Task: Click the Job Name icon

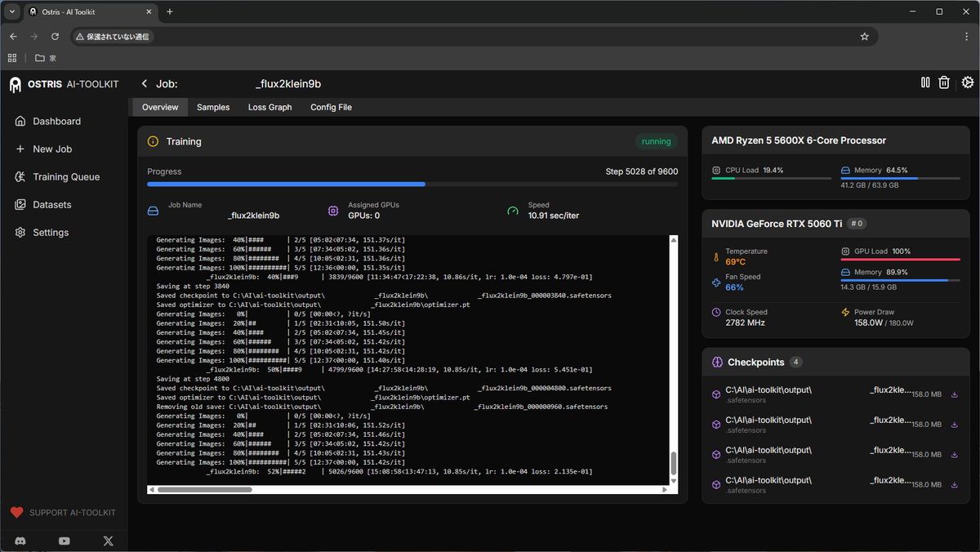Action: tap(153, 211)
